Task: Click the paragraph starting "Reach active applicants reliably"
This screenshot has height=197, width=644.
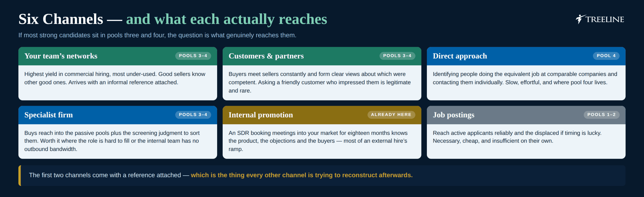Action: [517, 137]
